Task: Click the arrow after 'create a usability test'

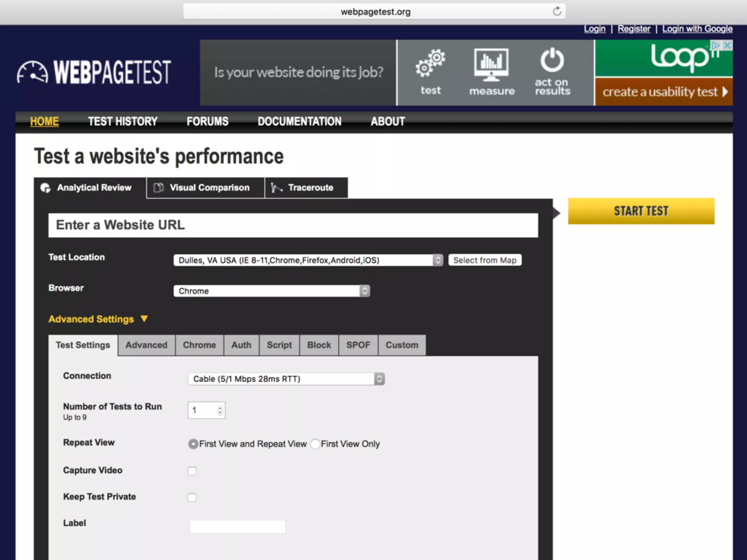Action: click(725, 92)
